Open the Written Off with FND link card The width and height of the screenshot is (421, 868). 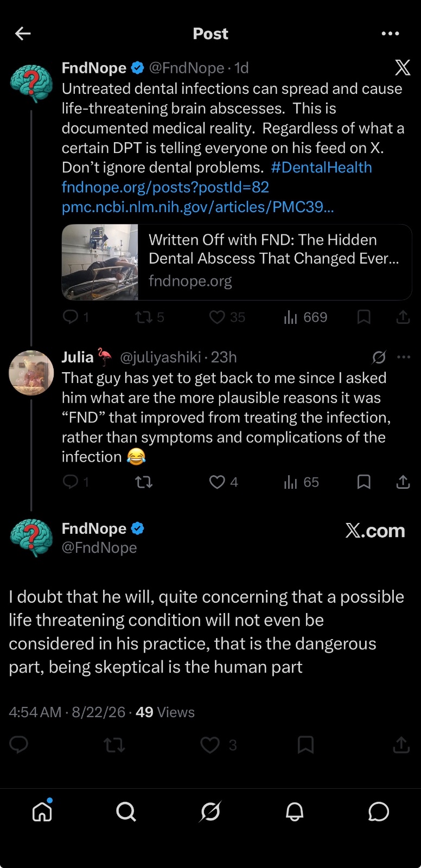(237, 262)
